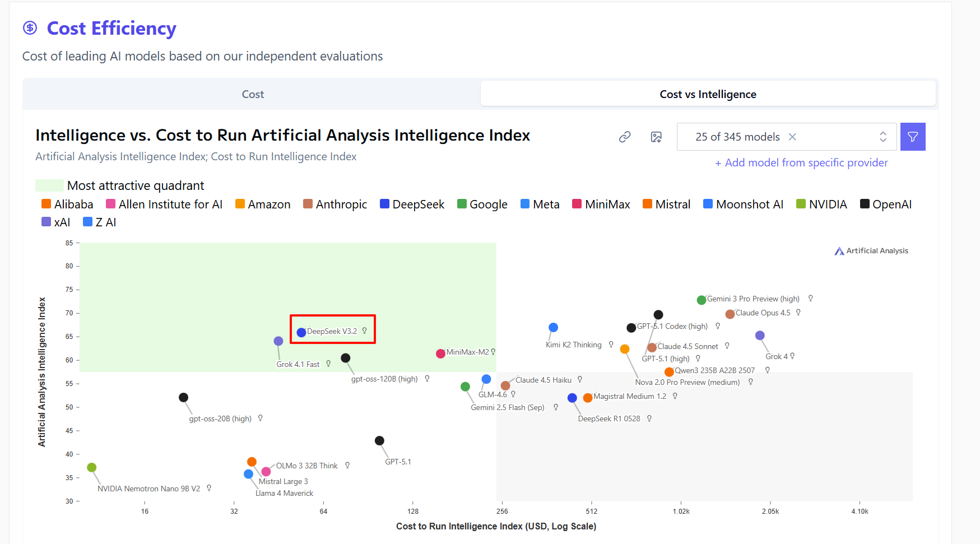The height and width of the screenshot is (544, 980).
Task: Click Add model from specific provider link
Action: point(801,162)
